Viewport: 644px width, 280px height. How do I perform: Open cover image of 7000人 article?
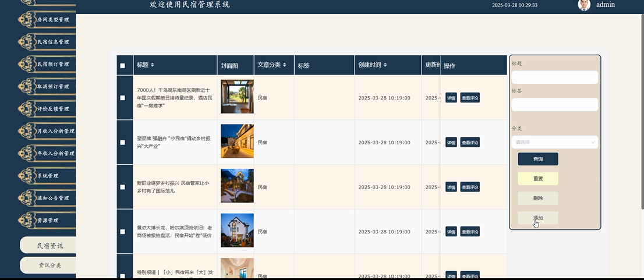(237, 97)
